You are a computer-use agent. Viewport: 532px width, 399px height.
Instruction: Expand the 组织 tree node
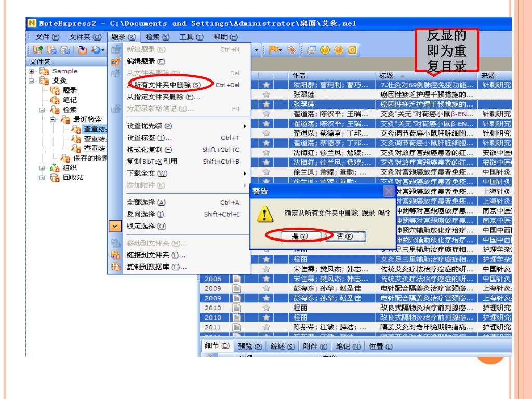[42, 168]
